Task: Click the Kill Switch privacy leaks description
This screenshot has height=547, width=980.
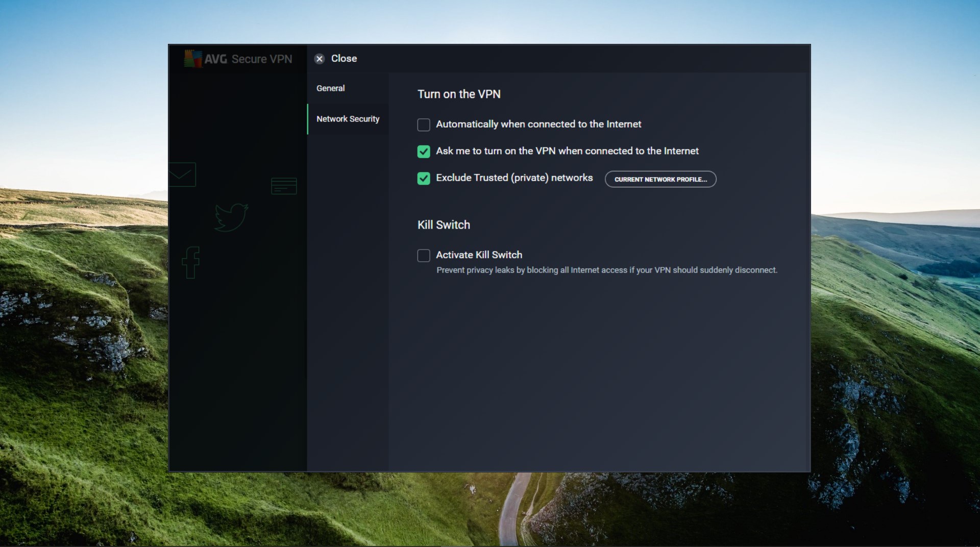Action: coord(606,270)
